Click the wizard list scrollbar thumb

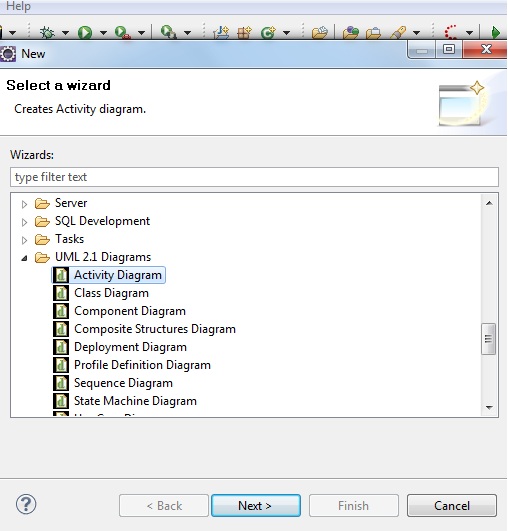pyautogui.click(x=488, y=339)
